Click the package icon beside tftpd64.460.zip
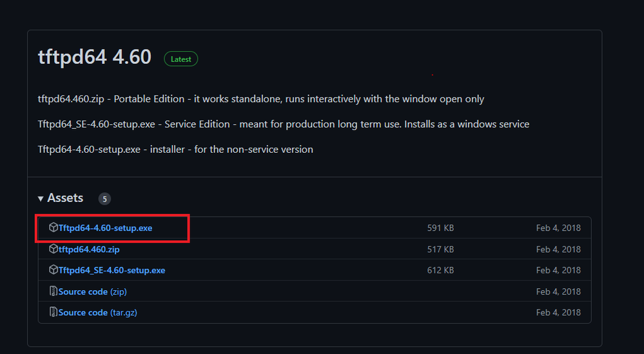This screenshot has width=644, height=354. [x=54, y=249]
